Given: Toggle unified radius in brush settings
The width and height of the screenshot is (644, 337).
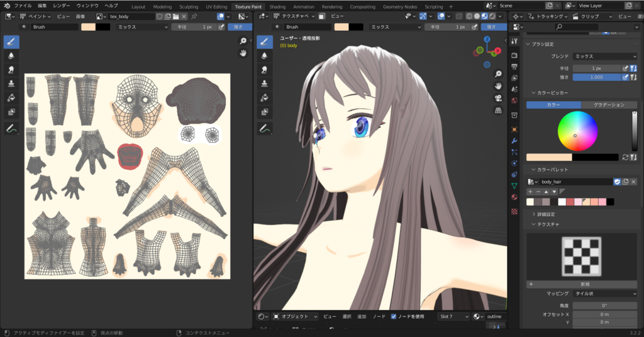Looking at the screenshot, I should point(633,68).
